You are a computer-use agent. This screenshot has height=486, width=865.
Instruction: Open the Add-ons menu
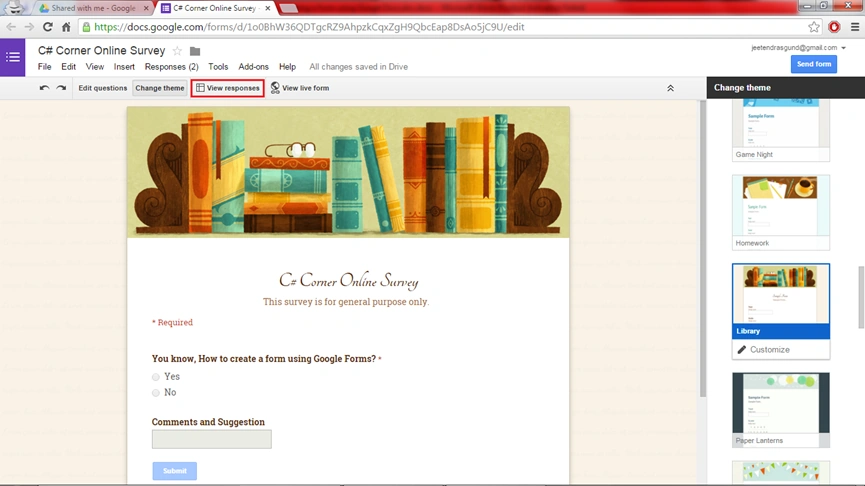click(253, 67)
